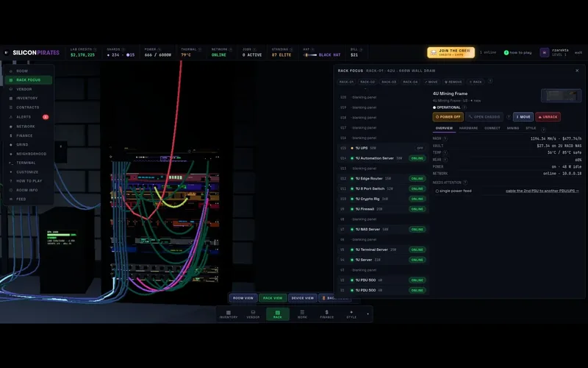The width and height of the screenshot is (588, 368).
Task: Open Grind in the sidebar
Action: [x=29, y=144]
